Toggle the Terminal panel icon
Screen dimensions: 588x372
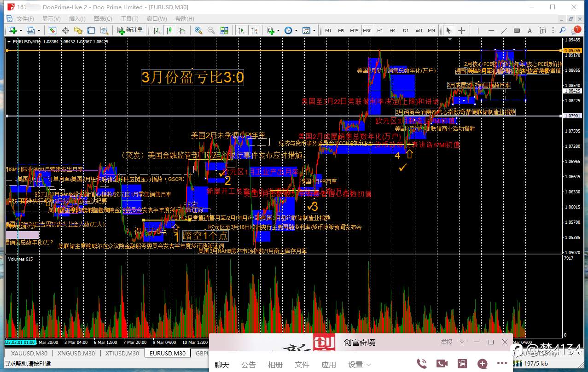pos(91,30)
